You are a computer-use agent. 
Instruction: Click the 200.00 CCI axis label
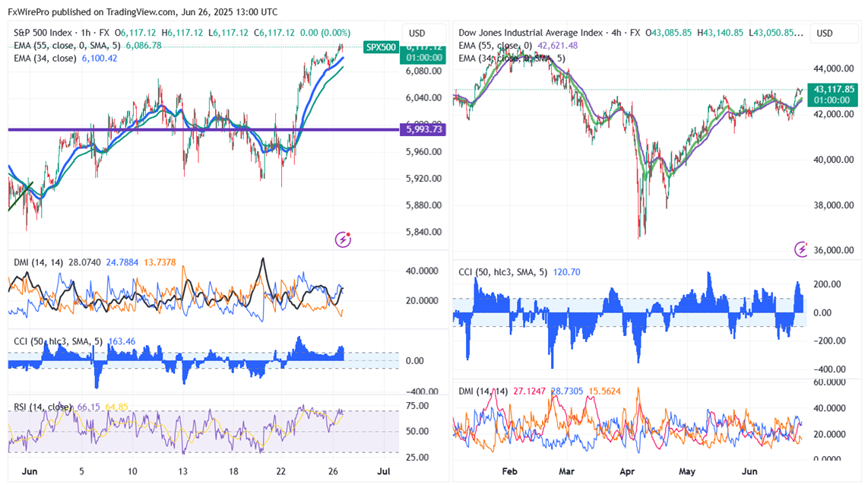pos(827,284)
